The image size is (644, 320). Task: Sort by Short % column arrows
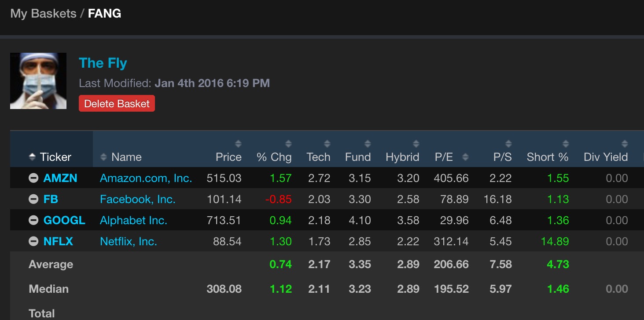tap(566, 144)
